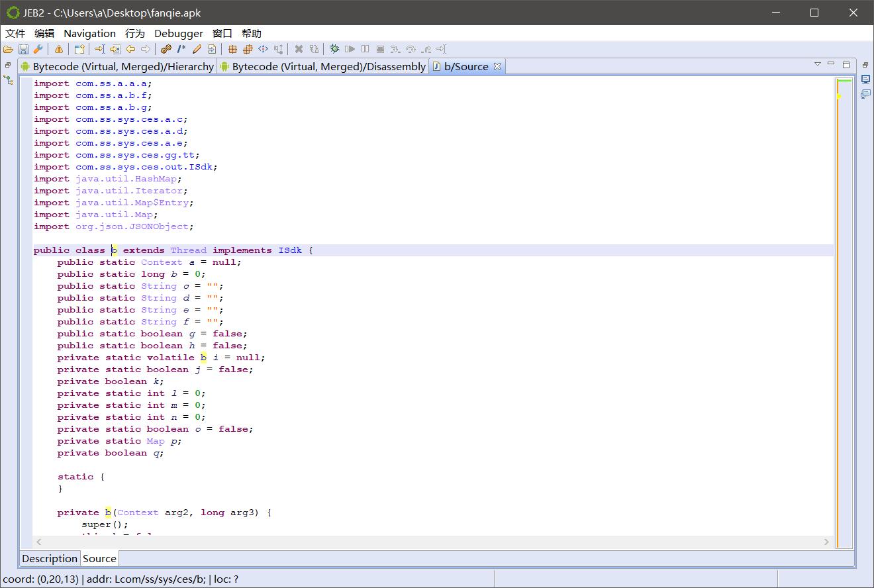The height and width of the screenshot is (588, 874).
Task: Save the project with the floppy icon
Action: 23,49
